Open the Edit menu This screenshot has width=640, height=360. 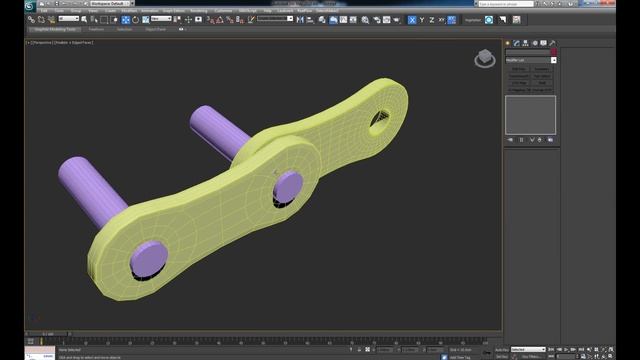coord(44,11)
